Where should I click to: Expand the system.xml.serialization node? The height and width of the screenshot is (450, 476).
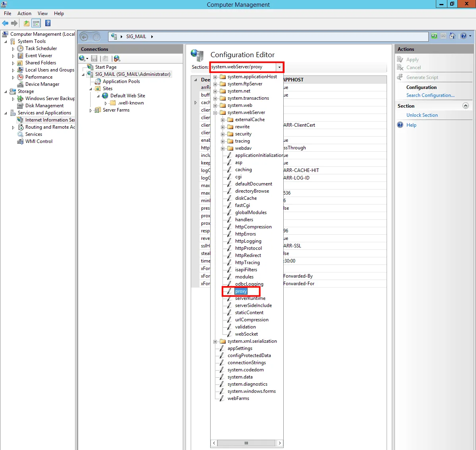(215, 341)
